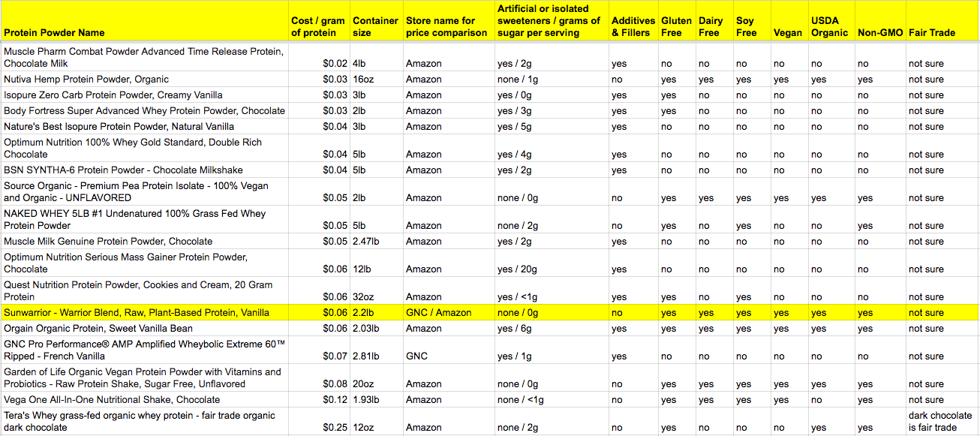The width and height of the screenshot is (980, 436).
Task: Select Vega One All-In-One Shake cell
Action: 145,399
